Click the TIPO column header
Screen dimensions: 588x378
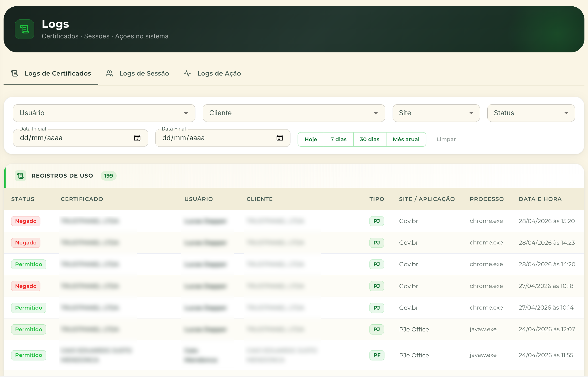pyautogui.click(x=377, y=199)
